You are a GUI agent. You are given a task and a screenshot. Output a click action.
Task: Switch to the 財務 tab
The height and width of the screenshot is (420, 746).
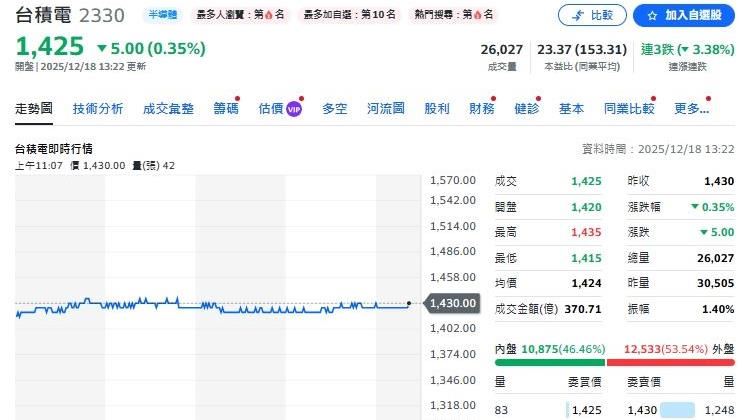(482, 108)
